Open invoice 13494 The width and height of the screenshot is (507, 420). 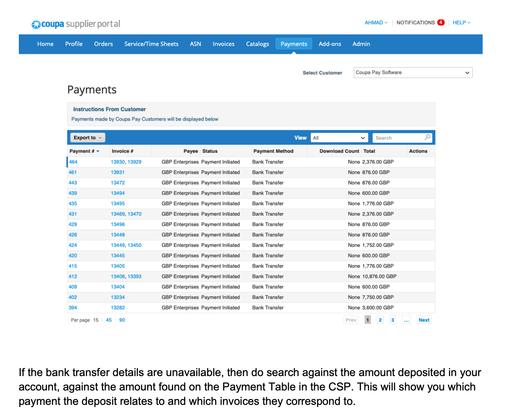(118, 193)
